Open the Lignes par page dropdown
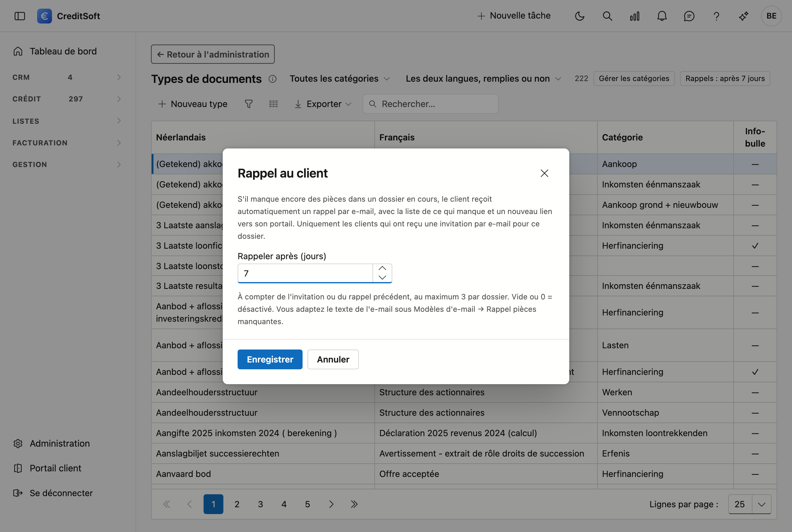792x532 pixels. (750, 504)
